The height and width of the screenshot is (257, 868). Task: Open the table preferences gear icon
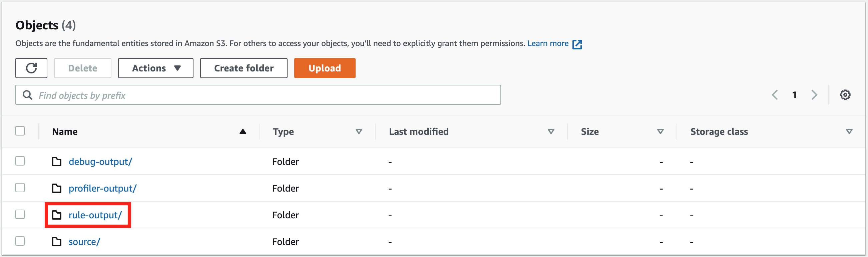(845, 95)
